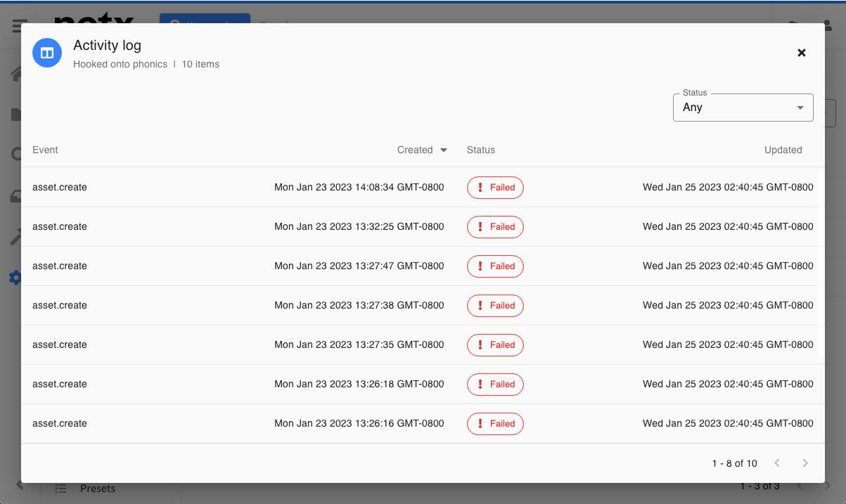
Task: Click the Hooked onto phonics subtitle
Action: (x=120, y=64)
